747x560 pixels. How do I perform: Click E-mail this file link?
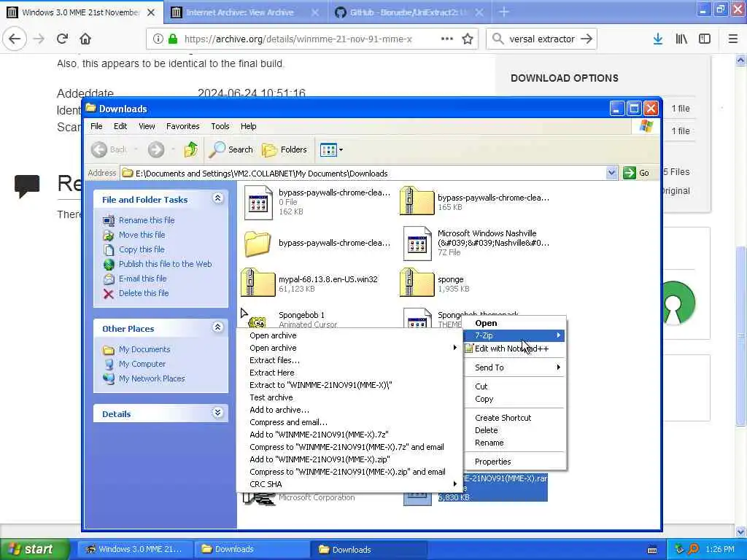[142, 279]
